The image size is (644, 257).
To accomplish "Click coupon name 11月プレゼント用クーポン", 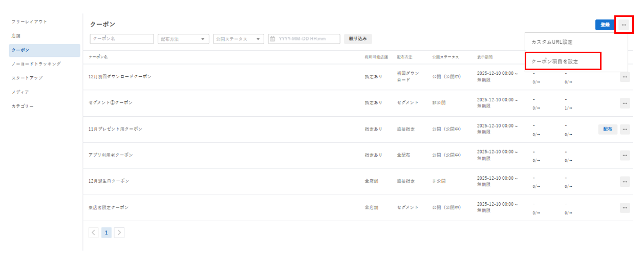I will [115, 129].
